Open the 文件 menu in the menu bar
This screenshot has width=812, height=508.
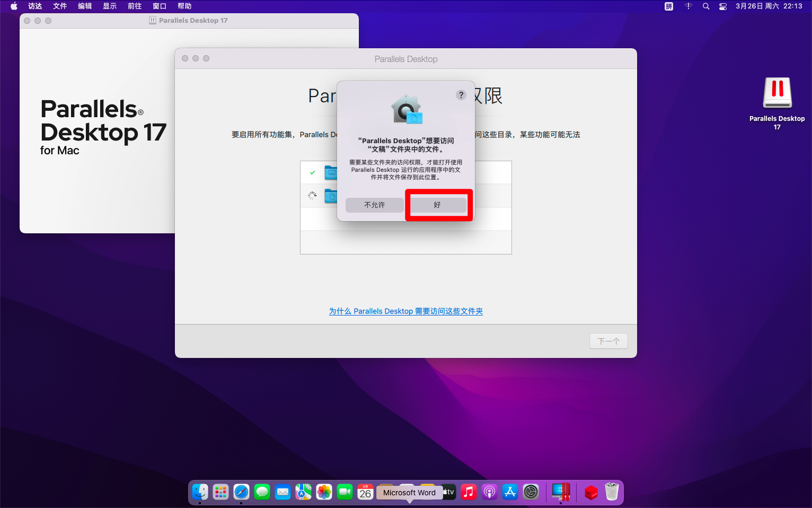[x=60, y=6]
